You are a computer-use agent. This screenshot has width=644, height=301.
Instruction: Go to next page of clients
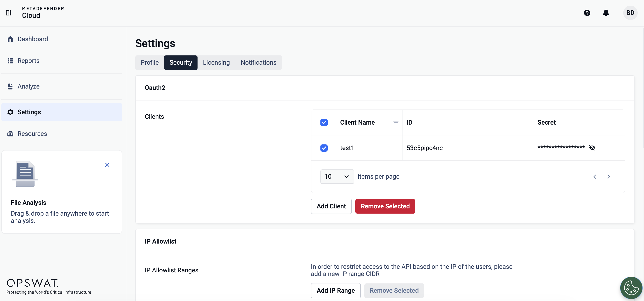click(x=609, y=177)
